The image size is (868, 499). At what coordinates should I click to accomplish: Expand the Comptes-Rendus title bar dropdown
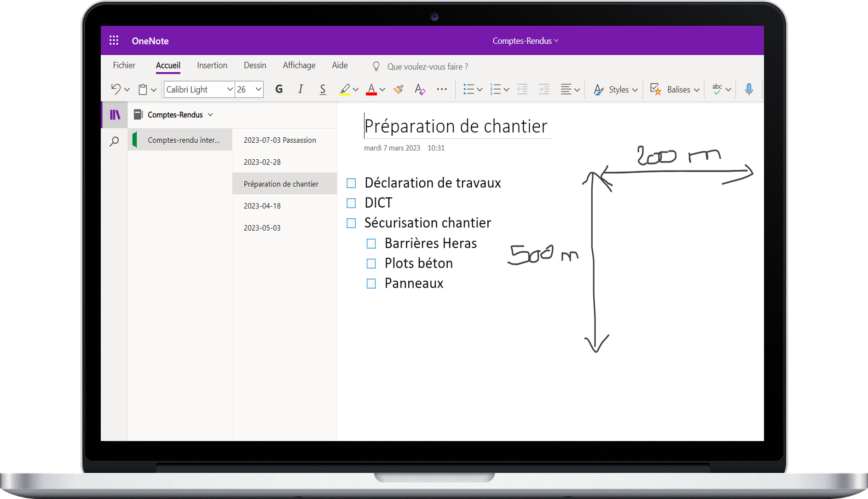[556, 41]
